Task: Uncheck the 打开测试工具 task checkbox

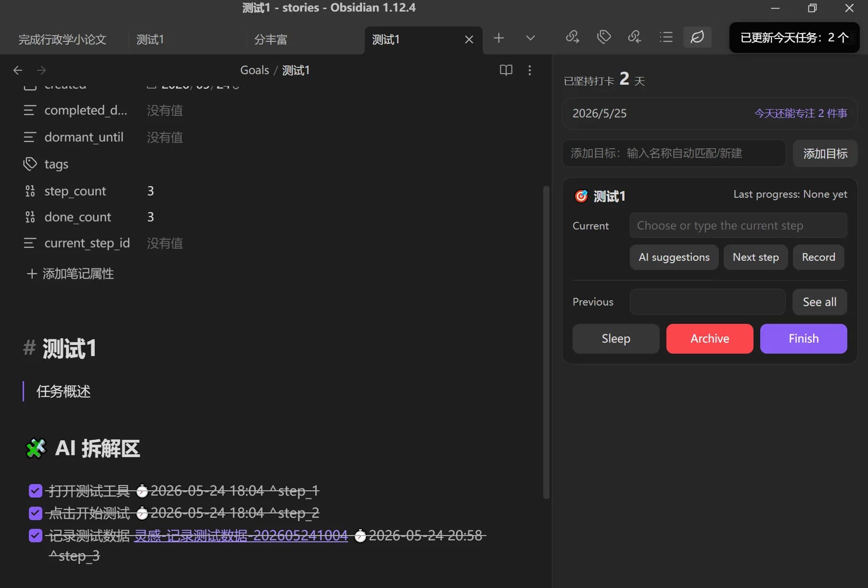Action: click(x=35, y=491)
